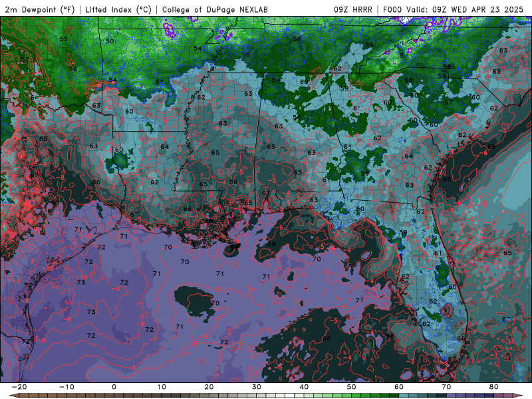The image size is (532, 399).
Task: Click the red '-11' lifted index contour label
Action: coord(70,291)
